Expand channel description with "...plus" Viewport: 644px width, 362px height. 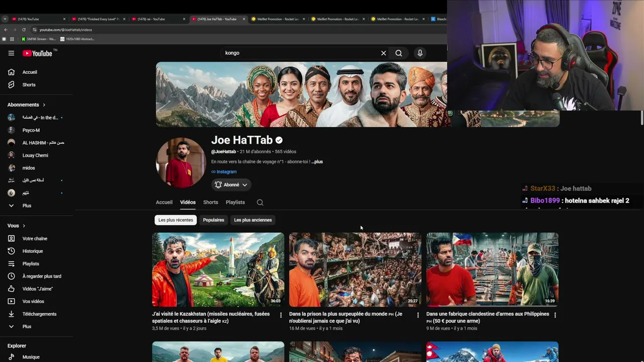[317, 162]
